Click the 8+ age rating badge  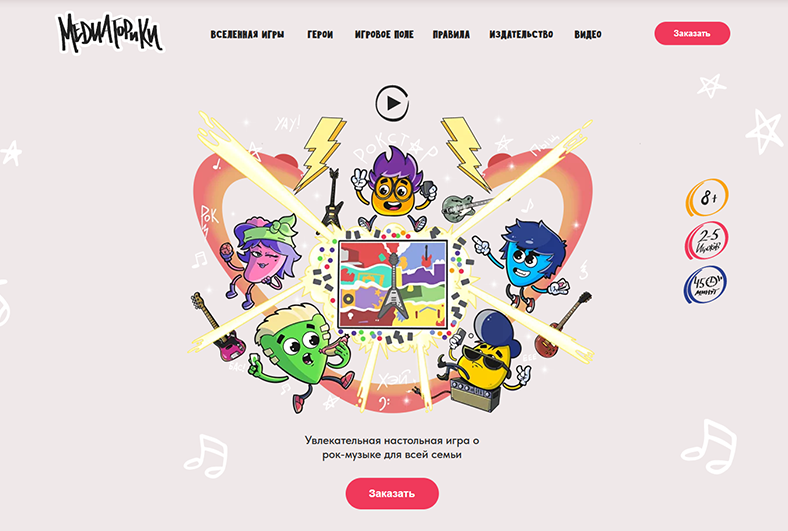(707, 197)
